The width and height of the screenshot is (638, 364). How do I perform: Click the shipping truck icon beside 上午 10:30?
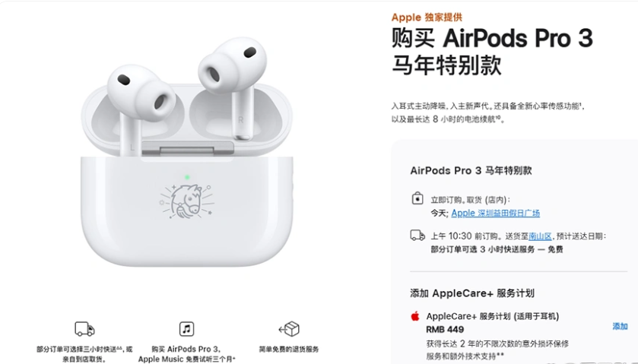(417, 235)
